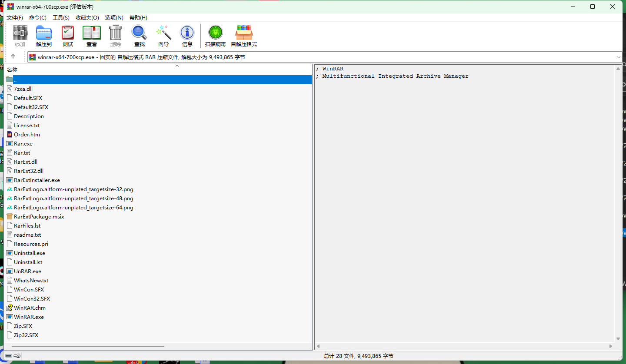Select RarExt.dll file
626x364 pixels.
pyautogui.click(x=25, y=162)
